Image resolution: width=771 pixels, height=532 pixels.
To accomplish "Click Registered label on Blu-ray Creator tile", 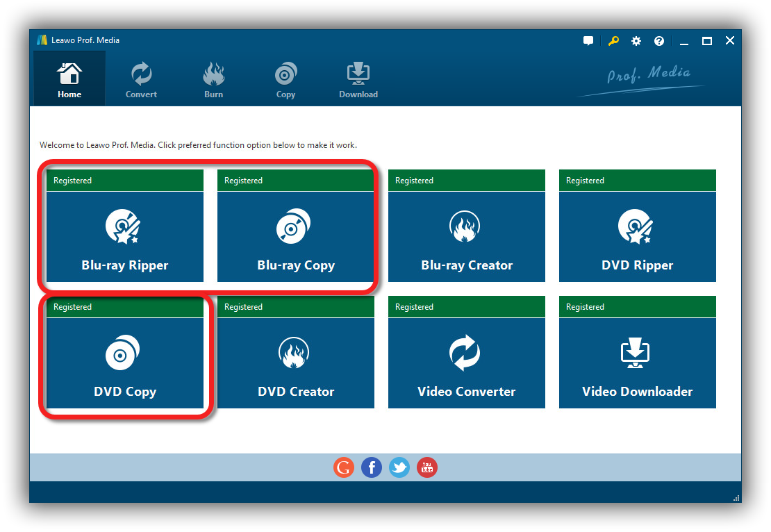I will [414, 181].
